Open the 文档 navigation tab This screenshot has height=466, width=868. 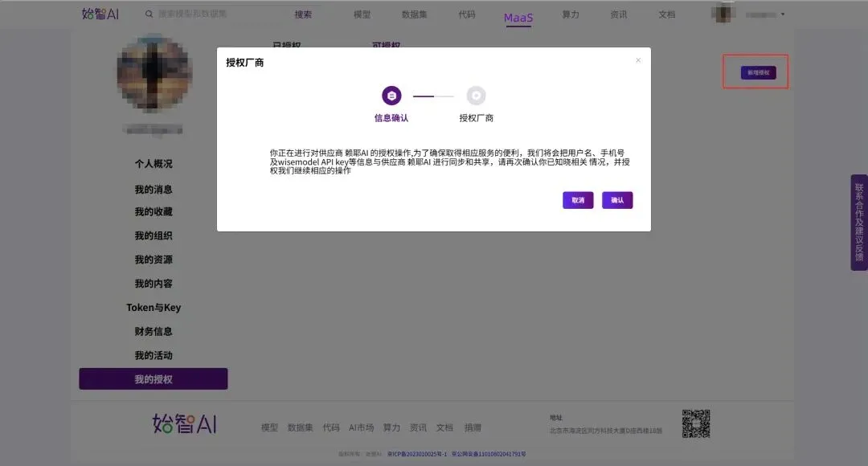tap(666, 14)
